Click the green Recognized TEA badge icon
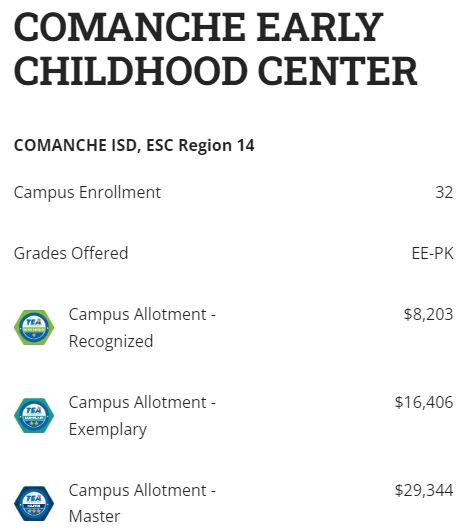 pos(34,327)
